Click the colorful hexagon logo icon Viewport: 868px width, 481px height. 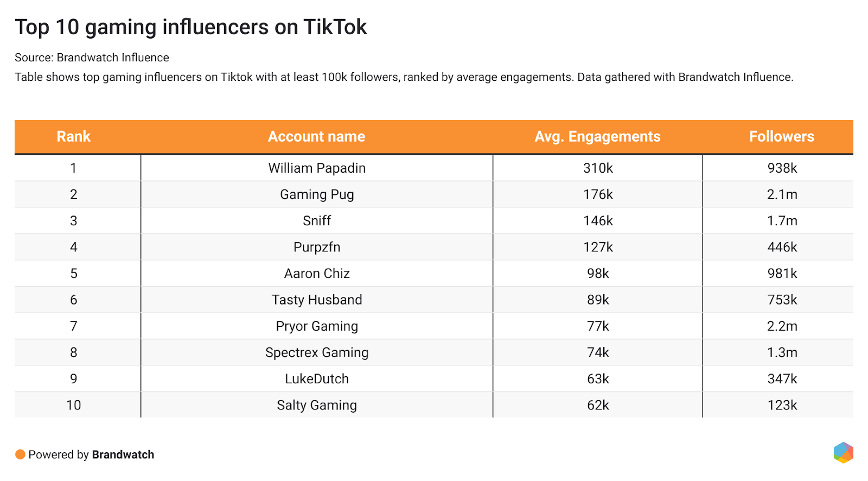(x=843, y=453)
